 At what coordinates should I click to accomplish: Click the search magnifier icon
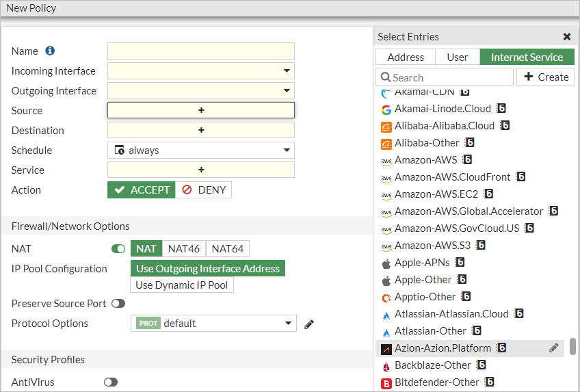pyautogui.click(x=386, y=77)
